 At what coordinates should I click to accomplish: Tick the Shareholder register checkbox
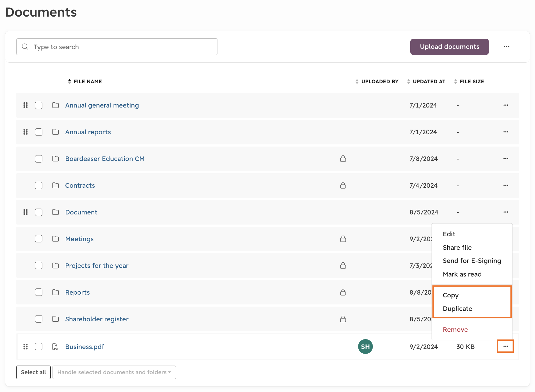[39, 319]
